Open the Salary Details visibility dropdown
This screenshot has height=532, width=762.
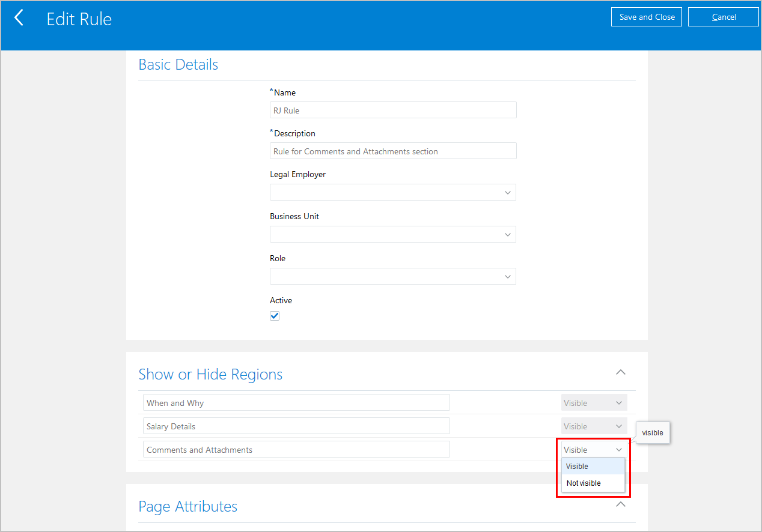pyautogui.click(x=594, y=426)
